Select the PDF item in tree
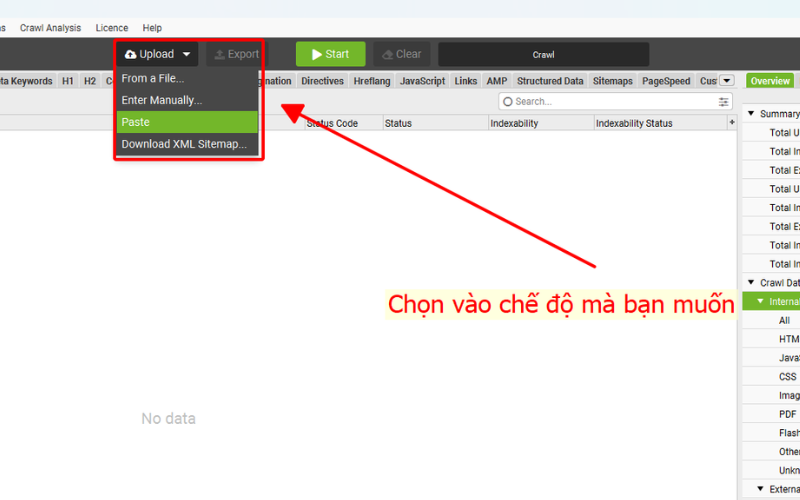Image resolution: width=800 pixels, height=500 pixels. (788, 414)
